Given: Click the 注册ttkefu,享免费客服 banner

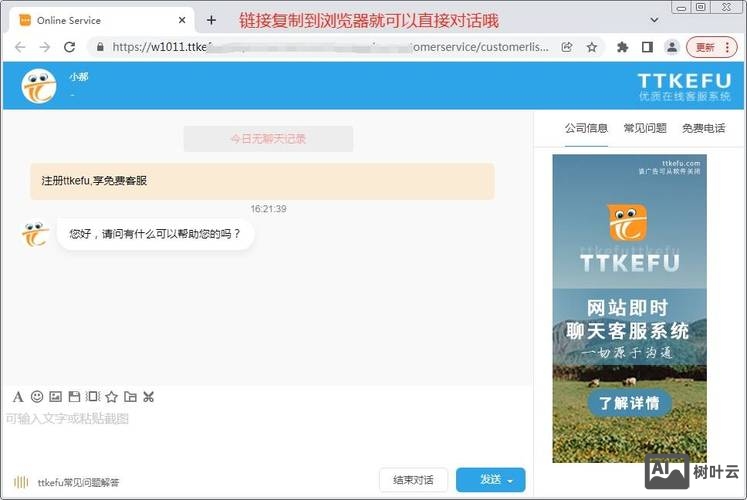Looking at the screenshot, I should point(262,181).
